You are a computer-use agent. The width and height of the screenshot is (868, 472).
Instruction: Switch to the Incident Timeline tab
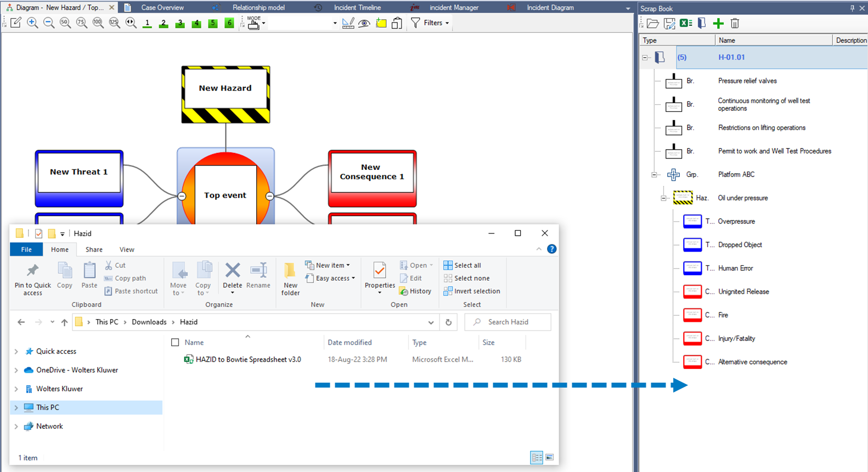357,8
